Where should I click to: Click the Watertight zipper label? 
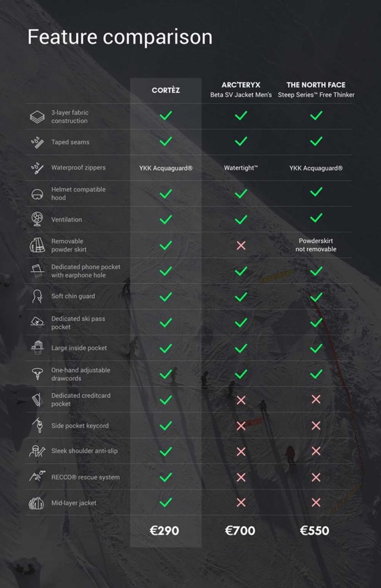point(241,168)
